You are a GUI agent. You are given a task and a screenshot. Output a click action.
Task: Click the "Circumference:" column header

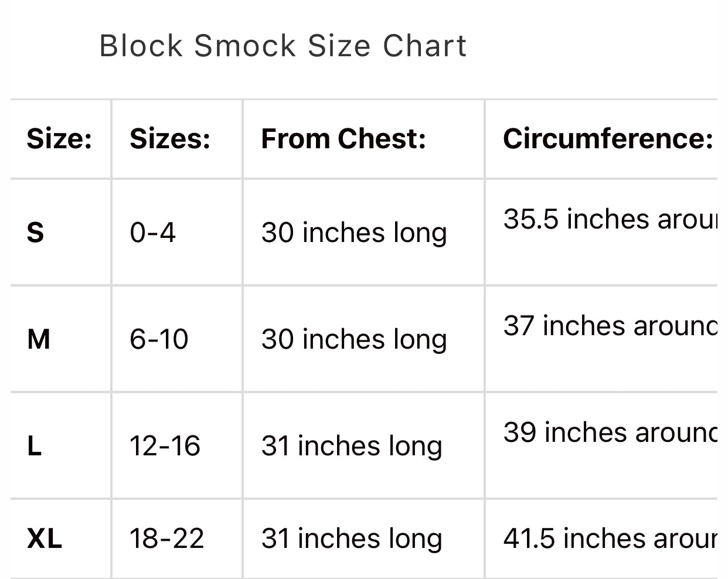tap(607, 139)
